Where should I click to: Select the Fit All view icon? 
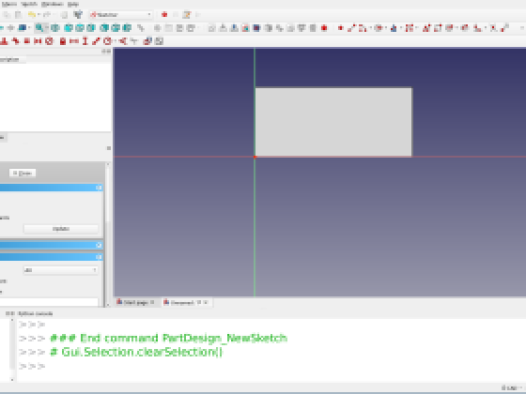tap(39, 28)
